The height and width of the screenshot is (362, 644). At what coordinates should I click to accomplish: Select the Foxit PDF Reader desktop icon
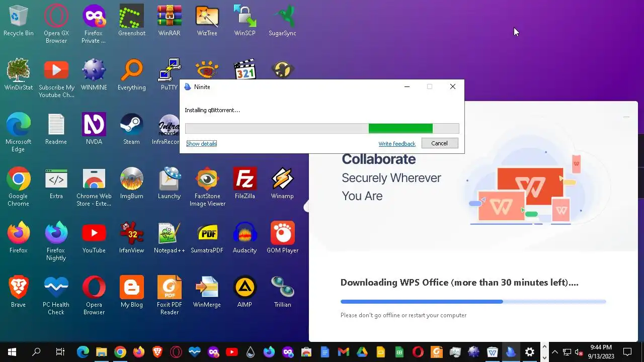tap(170, 296)
